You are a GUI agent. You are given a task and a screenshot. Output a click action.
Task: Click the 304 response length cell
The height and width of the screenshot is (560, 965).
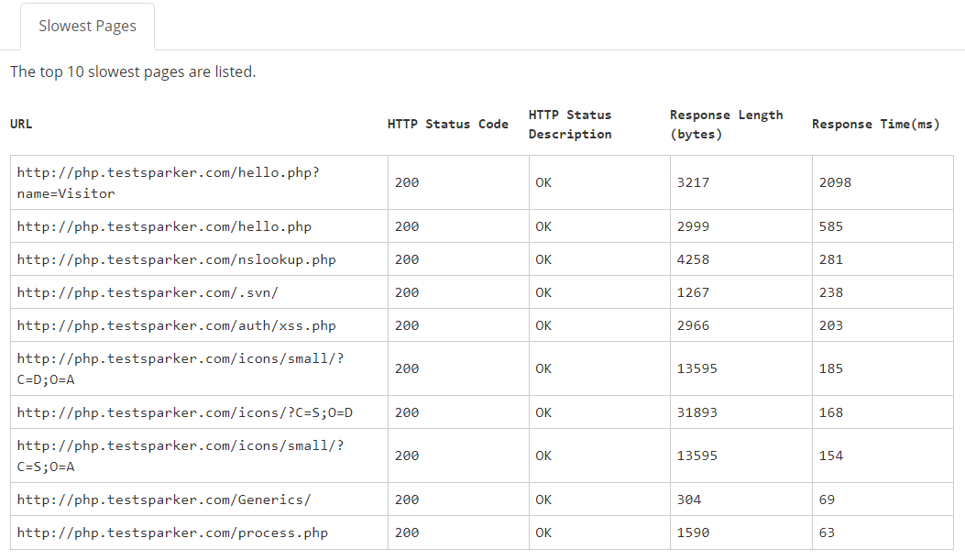click(x=689, y=500)
